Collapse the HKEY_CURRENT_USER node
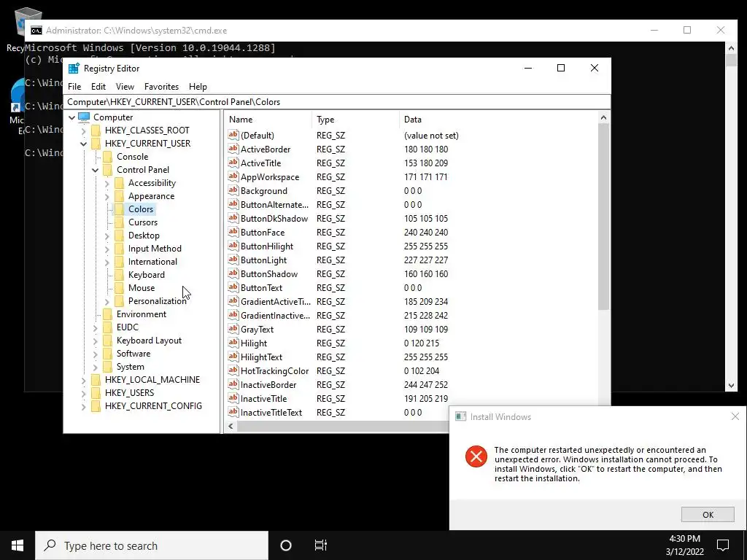The width and height of the screenshot is (747, 560). tap(83, 144)
